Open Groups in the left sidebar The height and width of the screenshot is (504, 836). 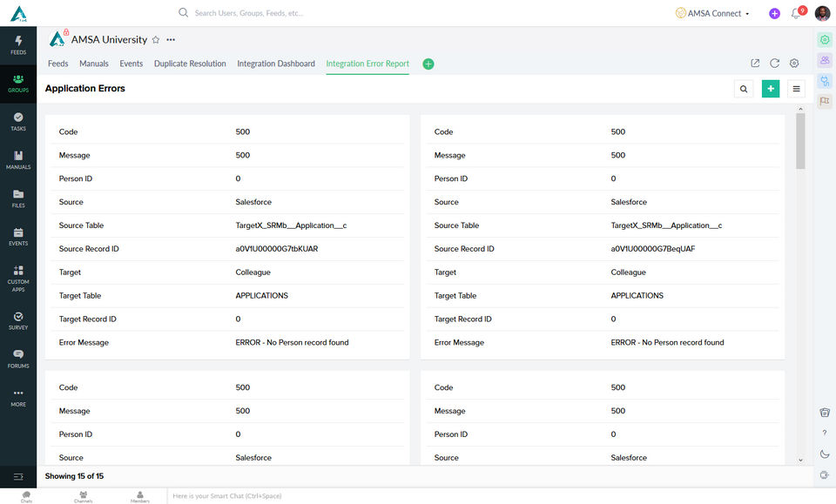pyautogui.click(x=18, y=84)
